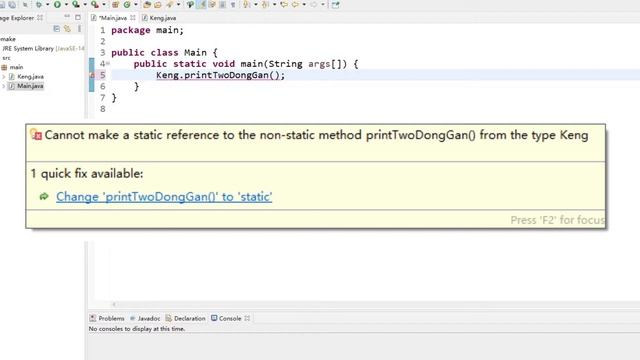
Task: Go to Next Annotation icon
Action: 247,4
